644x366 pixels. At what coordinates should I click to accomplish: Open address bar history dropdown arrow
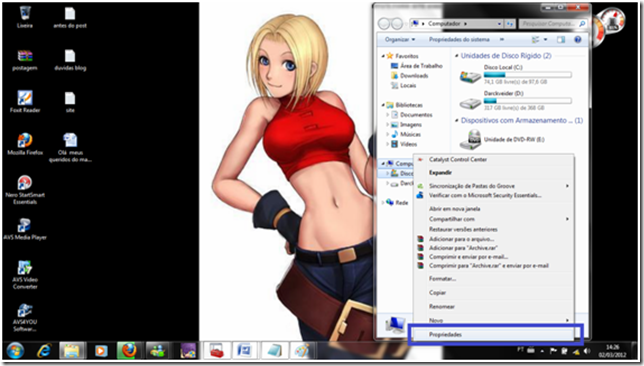(x=499, y=24)
